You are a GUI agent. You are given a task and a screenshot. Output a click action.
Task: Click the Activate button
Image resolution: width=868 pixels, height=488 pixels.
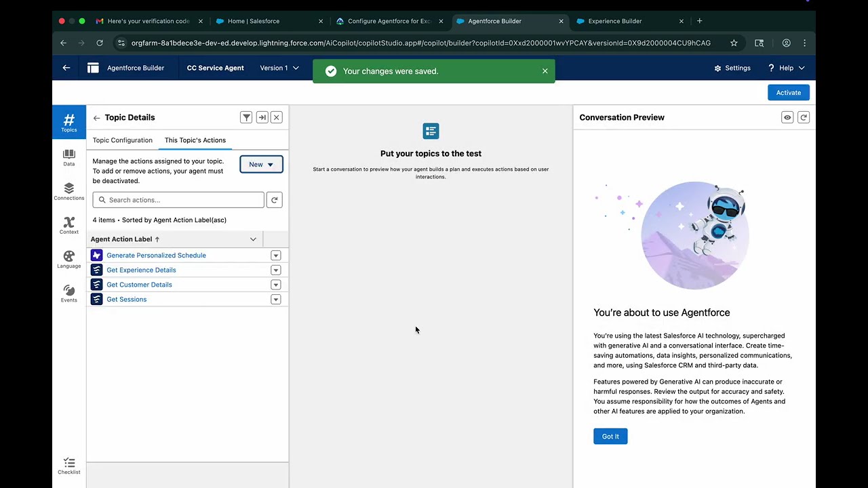pyautogui.click(x=789, y=93)
